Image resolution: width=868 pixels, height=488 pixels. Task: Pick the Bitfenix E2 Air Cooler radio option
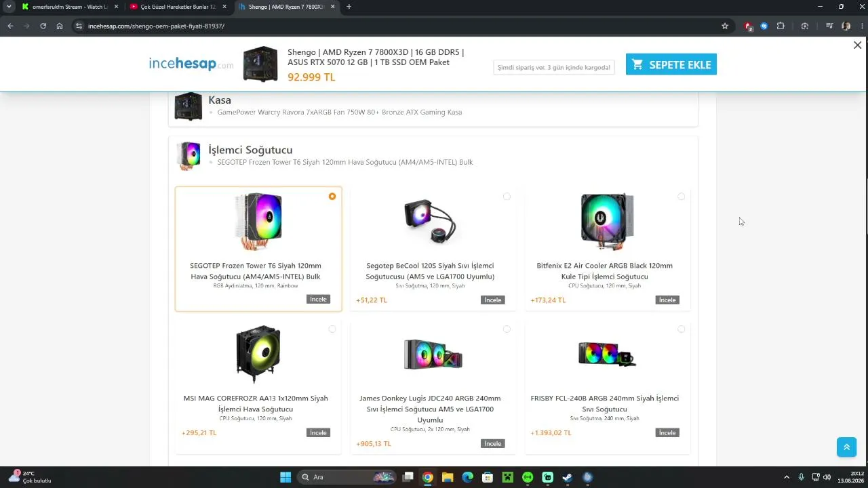coord(681,197)
